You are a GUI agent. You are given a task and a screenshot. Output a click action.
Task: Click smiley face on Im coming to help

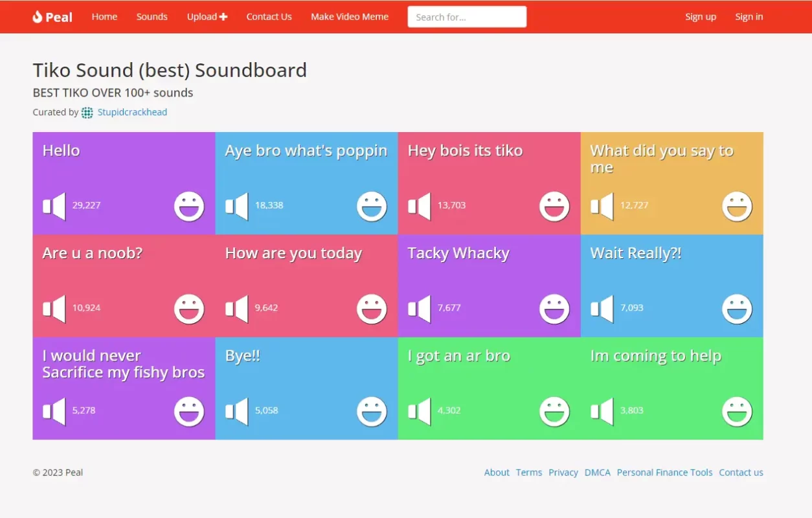[x=737, y=412]
